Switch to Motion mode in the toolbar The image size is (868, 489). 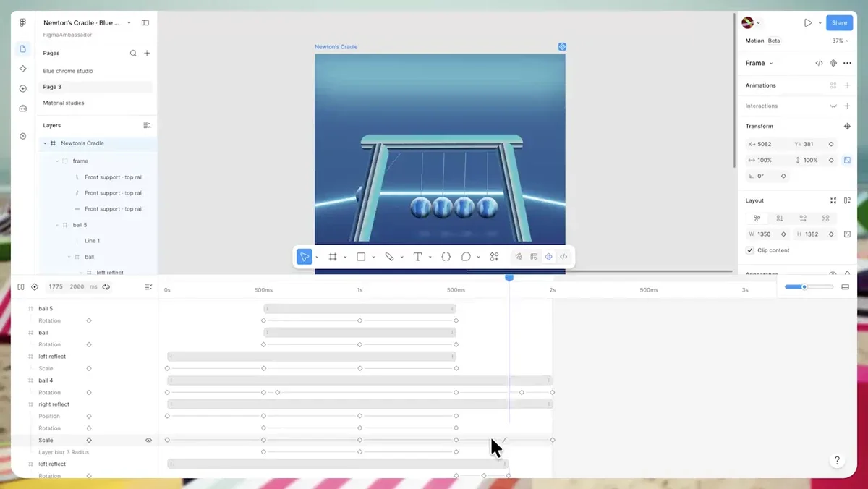pos(548,257)
